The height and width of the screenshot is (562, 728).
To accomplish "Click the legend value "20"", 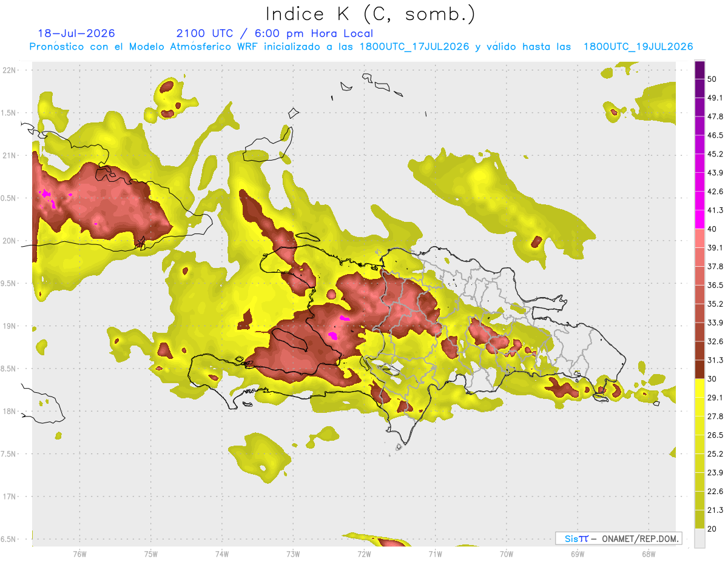I will [x=712, y=529].
